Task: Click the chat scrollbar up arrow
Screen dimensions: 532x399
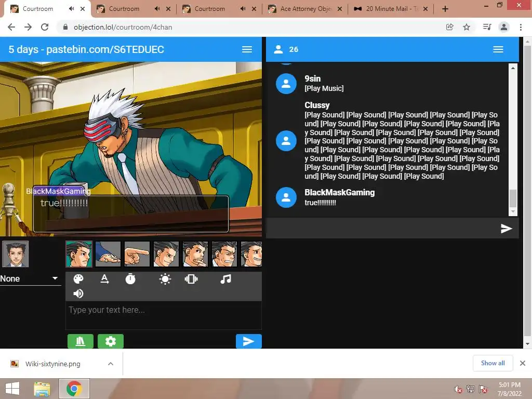Action: coord(513,68)
